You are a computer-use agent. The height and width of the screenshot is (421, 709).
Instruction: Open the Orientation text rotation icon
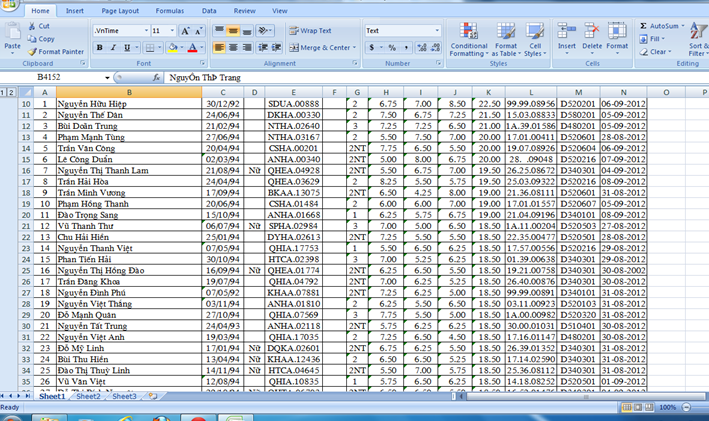265,31
